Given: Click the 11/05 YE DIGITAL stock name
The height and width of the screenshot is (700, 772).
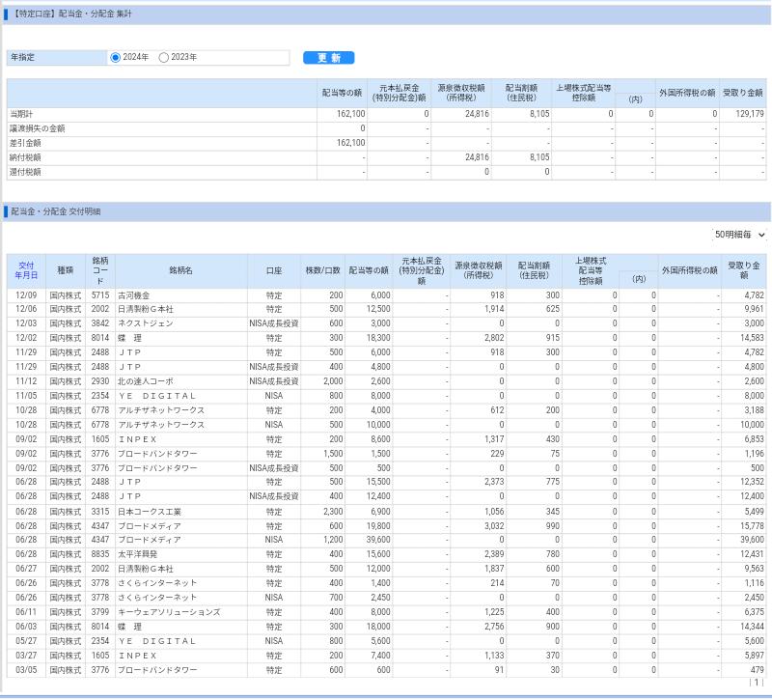Looking at the screenshot, I should tap(156, 396).
